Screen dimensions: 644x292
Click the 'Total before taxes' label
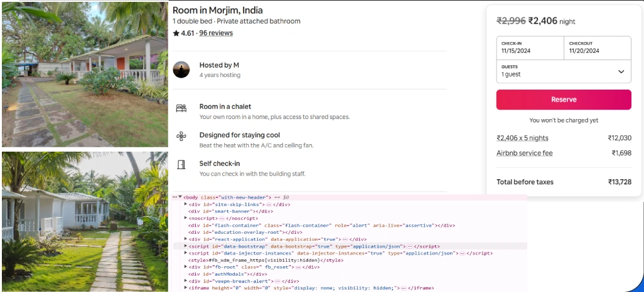(525, 182)
